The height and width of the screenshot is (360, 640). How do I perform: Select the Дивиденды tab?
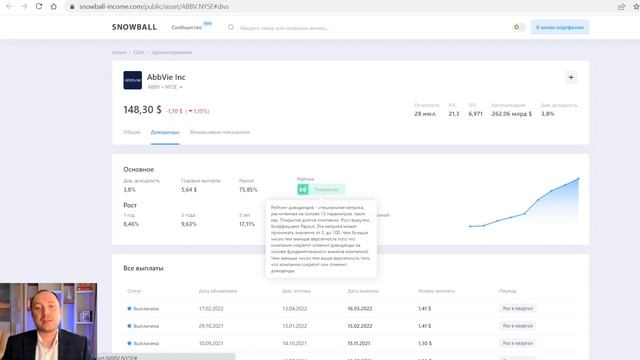pyautogui.click(x=165, y=132)
